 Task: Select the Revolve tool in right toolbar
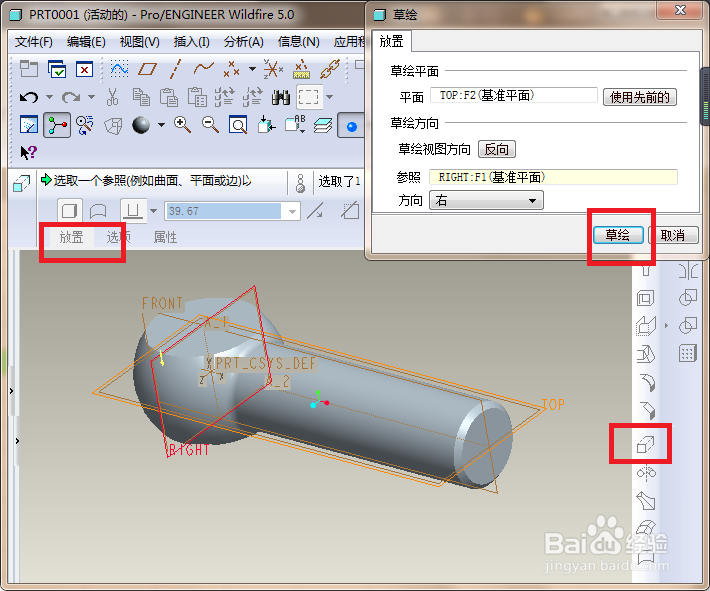[x=646, y=473]
